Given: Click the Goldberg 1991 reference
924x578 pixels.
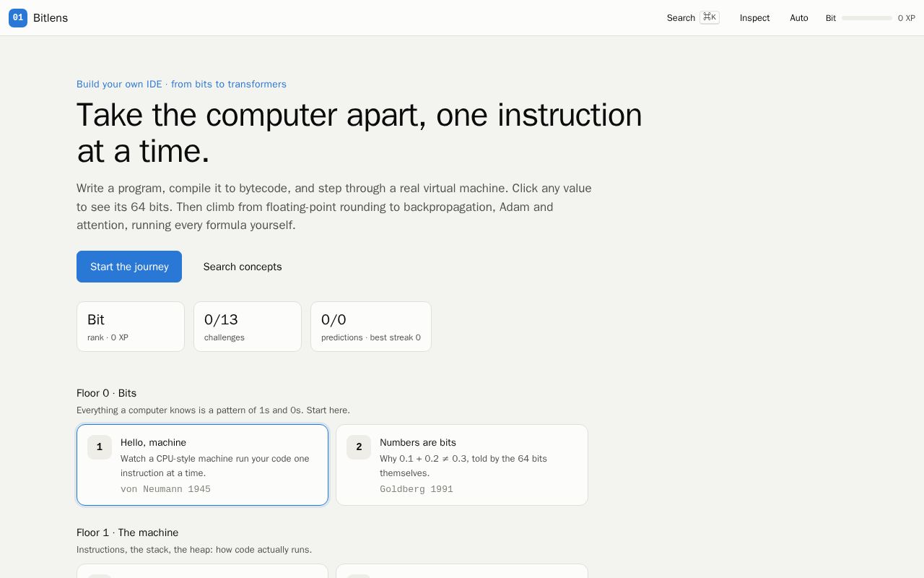Looking at the screenshot, I should tap(417, 489).
